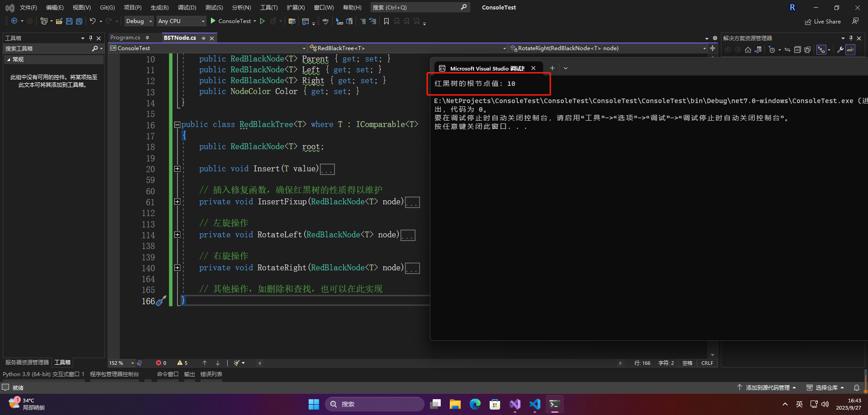868x415 pixels.
Task: Click Show All Files icon in Solution Explorer
Action: click(x=807, y=50)
